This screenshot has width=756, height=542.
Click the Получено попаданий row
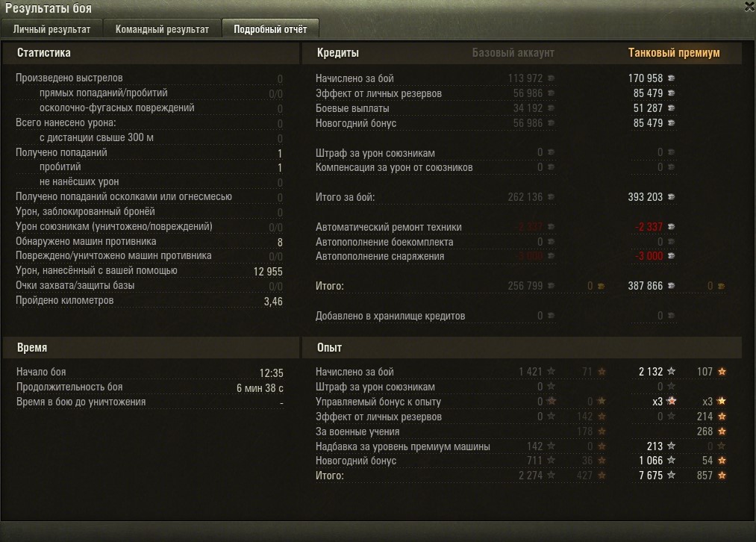[149, 152]
